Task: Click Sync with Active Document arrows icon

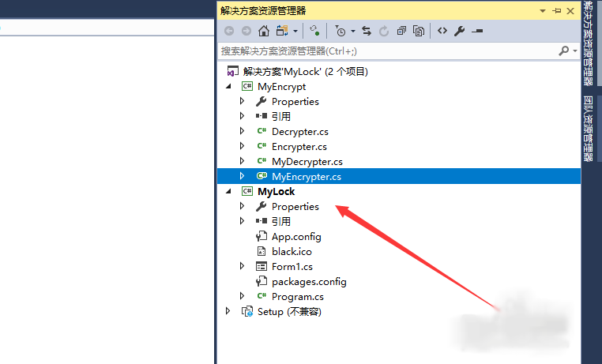Action: pos(367,31)
